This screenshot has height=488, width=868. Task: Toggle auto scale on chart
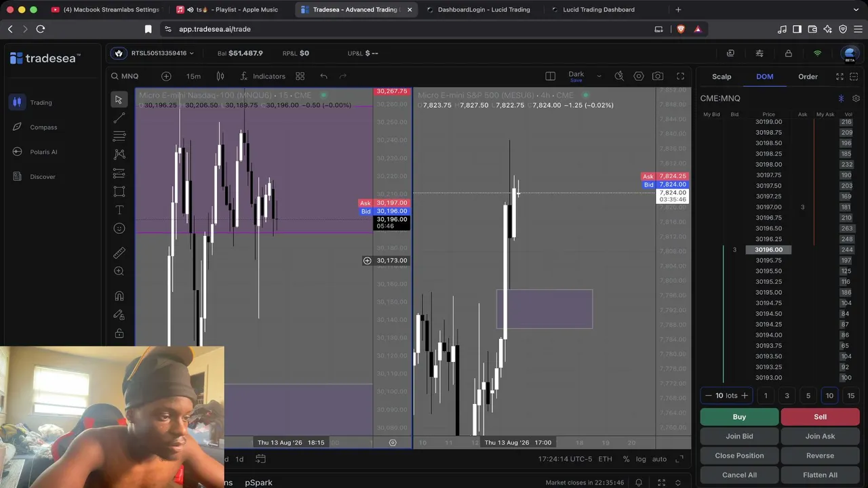[659, 459]
